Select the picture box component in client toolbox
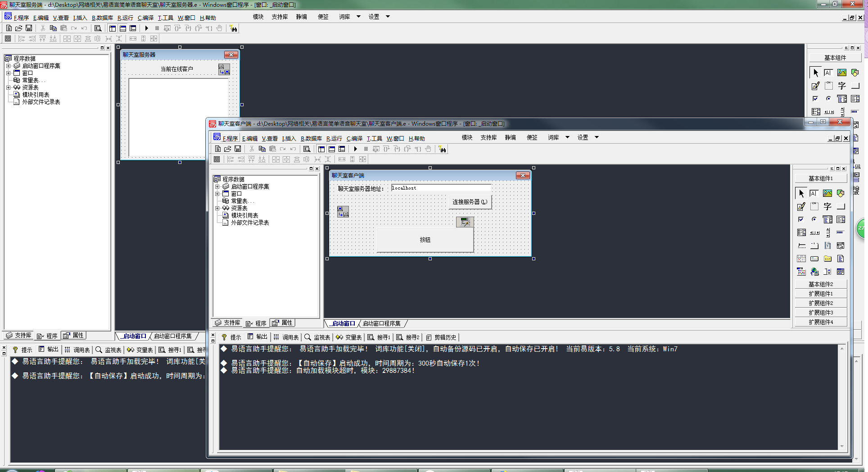Viewport: 868px width, 472px height. [x=827, y=193]
